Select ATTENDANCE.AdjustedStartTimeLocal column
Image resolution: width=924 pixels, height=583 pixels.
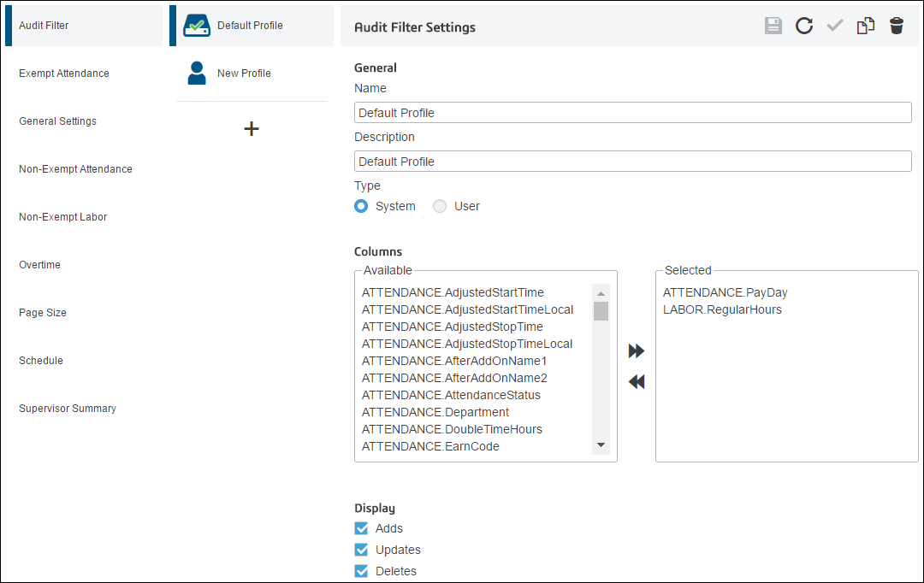click(x=467, y=309)
